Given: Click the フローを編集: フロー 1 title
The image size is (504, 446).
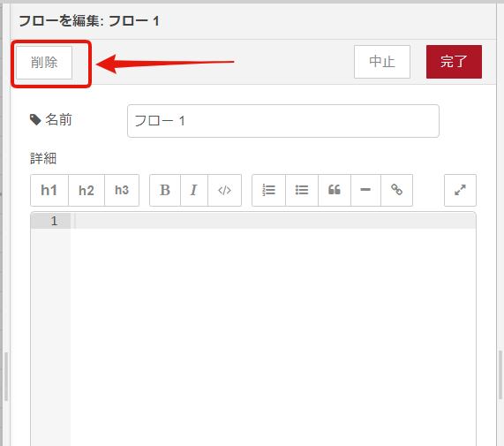Looking at the screenshot, I should [x=89, y=21].
